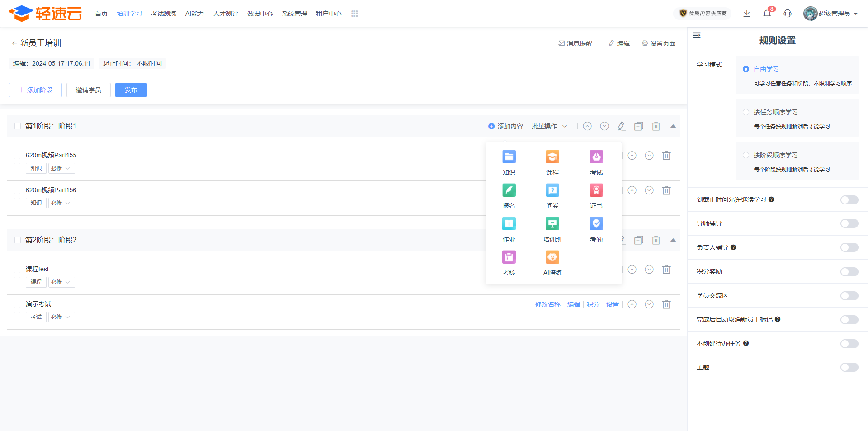
Task: Open notifications bell in header
Action: coord(767,14)
